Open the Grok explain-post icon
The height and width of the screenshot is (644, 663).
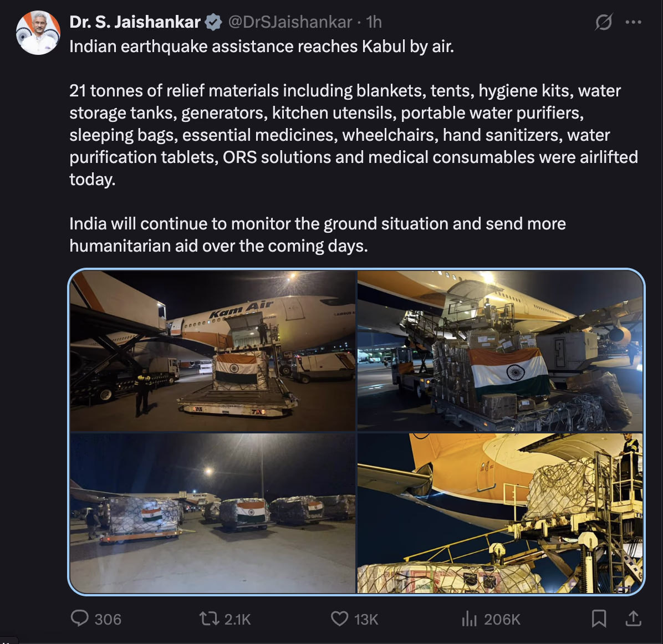click(x=603, y=22)
